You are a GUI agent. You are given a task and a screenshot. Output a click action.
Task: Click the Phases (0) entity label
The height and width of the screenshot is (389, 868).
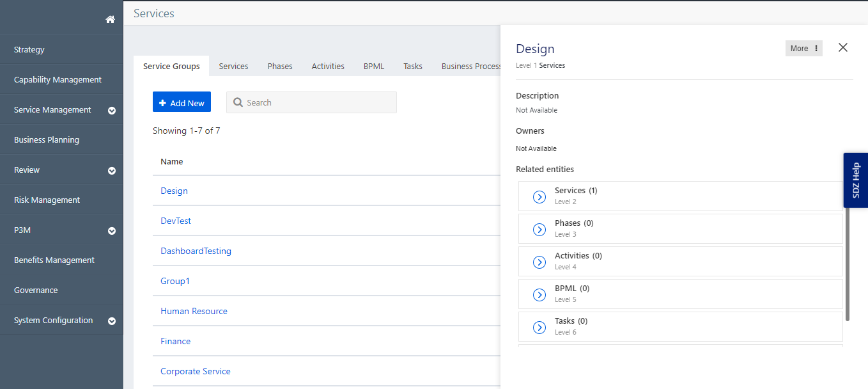coord(574,223)
